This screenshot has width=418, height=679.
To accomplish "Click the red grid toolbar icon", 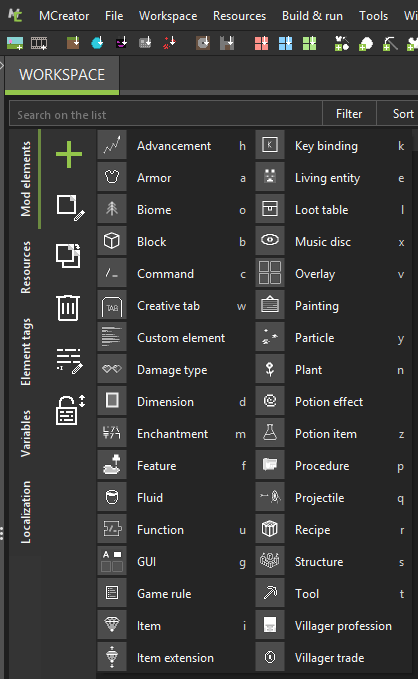I will pos(261,43).
